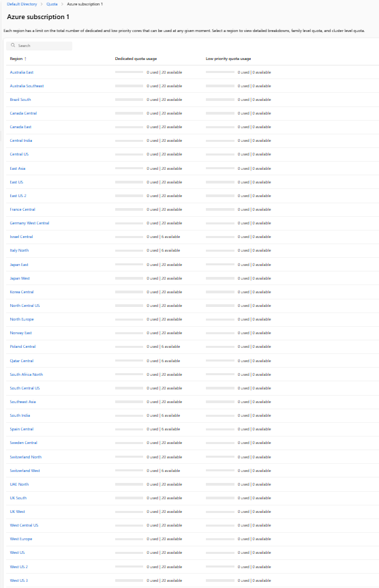379x588 pixels.
Task: Open the Canada Central region
Action: coord(23,113)
